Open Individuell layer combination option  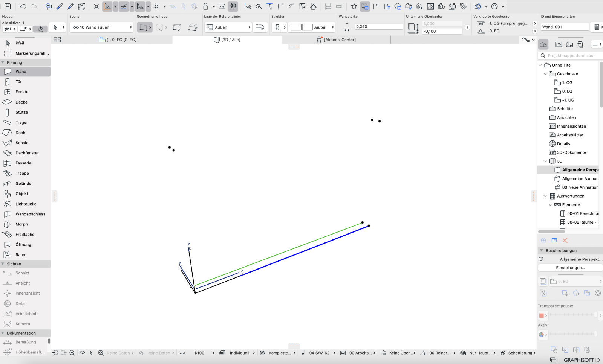click(237, 353)
